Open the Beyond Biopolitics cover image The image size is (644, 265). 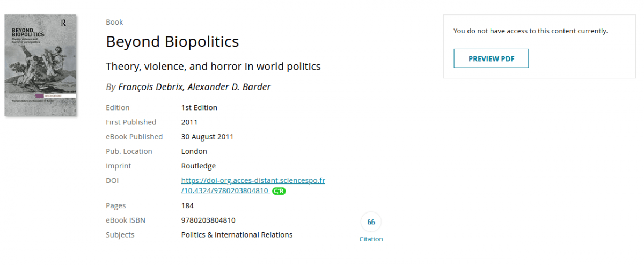[x=40, y=65]
